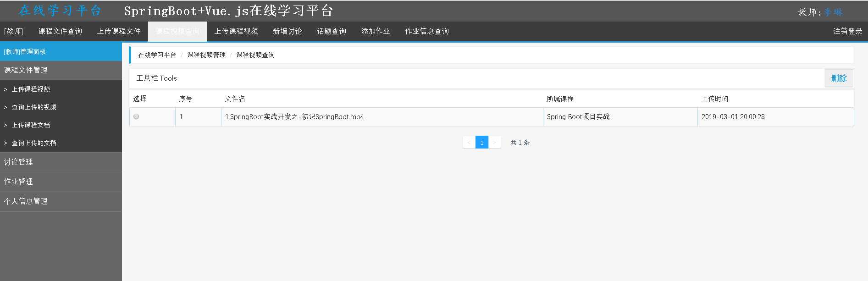Image resolution: width=868 pixels, height=281 pixels.
Task: Click the 在线学习平台 blue logo title
Action: (x=60, y=11)
